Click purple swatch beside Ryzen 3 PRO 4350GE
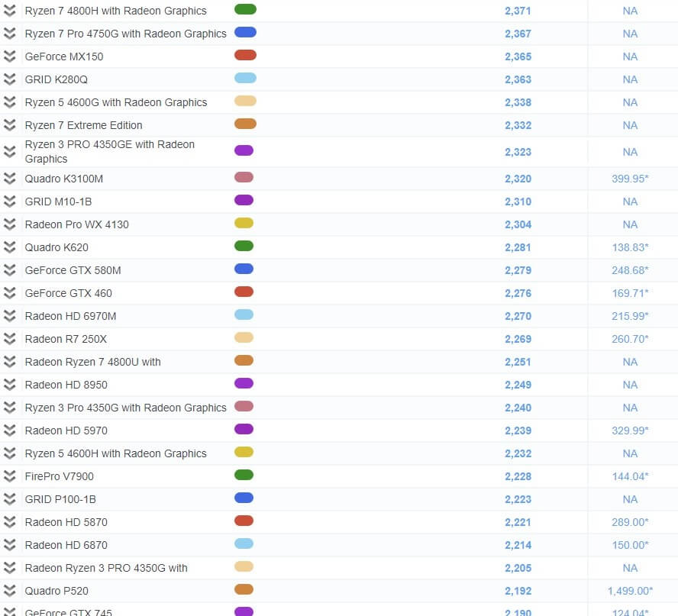This screenshot has height=616, width=678. pyautogui.click(x=244, y=150)
